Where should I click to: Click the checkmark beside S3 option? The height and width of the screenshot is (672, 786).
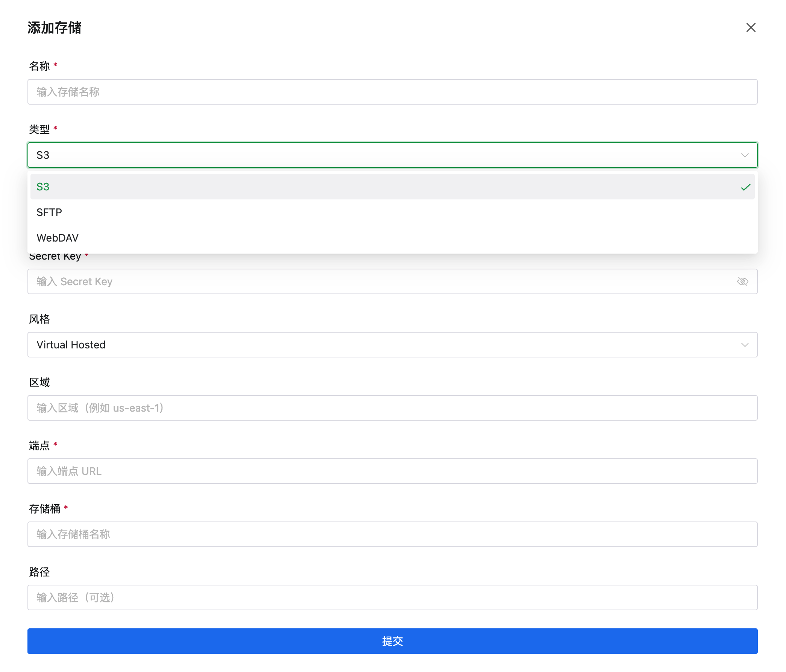click(x=746, y=187)
